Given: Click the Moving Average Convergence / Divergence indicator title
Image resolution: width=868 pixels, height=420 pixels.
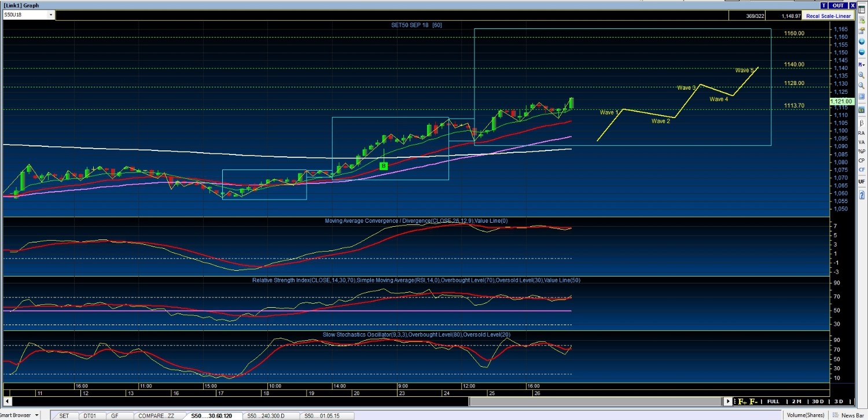Looking at the screenshot, I should 417,221.
